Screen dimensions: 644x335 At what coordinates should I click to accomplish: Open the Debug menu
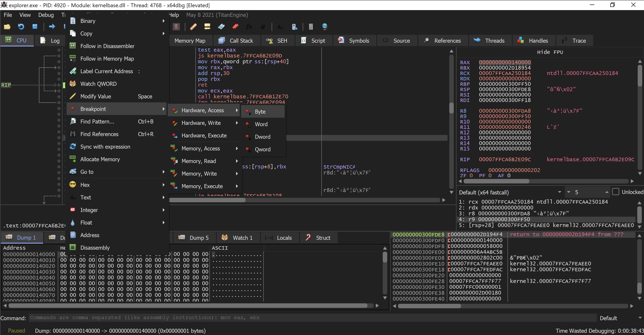46,15
